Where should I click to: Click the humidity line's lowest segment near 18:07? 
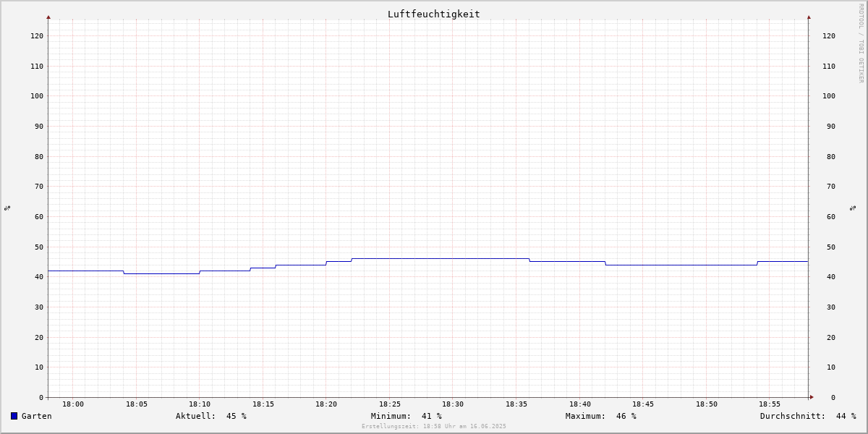coord(162,273)
